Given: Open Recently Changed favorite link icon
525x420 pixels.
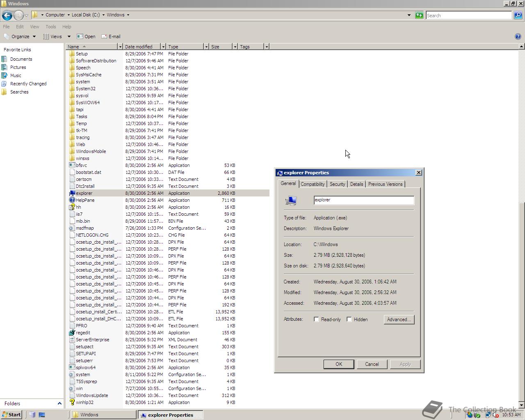Looking at the screenshot, I should pyautogui.click(x=5, y=84).
